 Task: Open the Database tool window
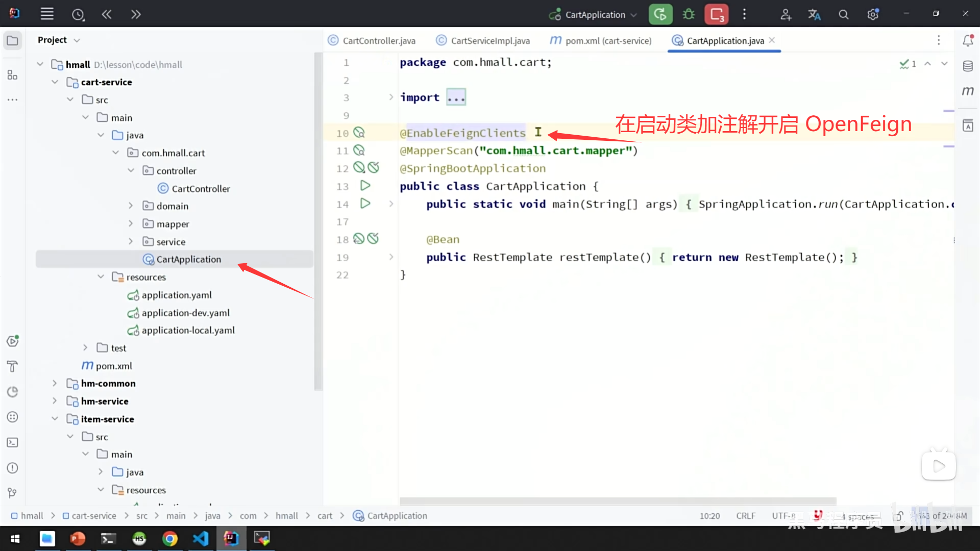pos(968,66)
